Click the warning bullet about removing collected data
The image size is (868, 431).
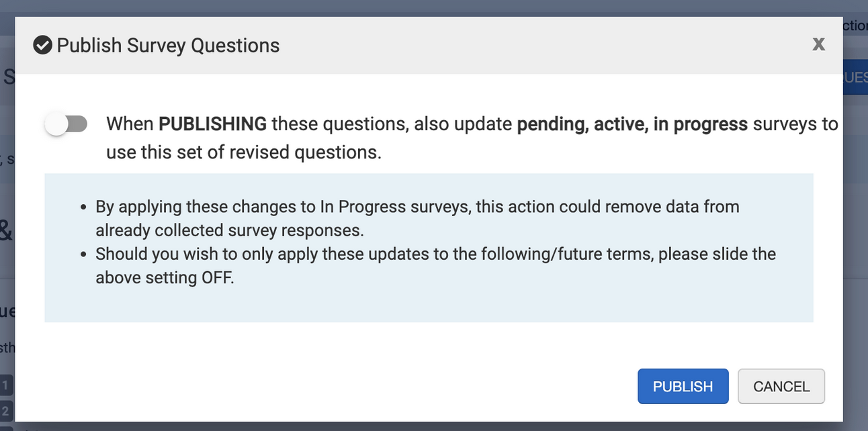(x=417, y=207)
